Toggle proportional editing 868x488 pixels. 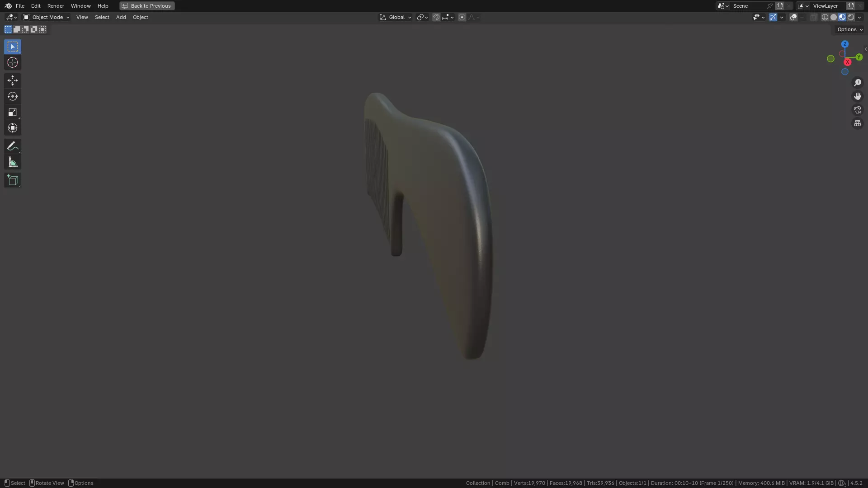click(x=462, y=17)
